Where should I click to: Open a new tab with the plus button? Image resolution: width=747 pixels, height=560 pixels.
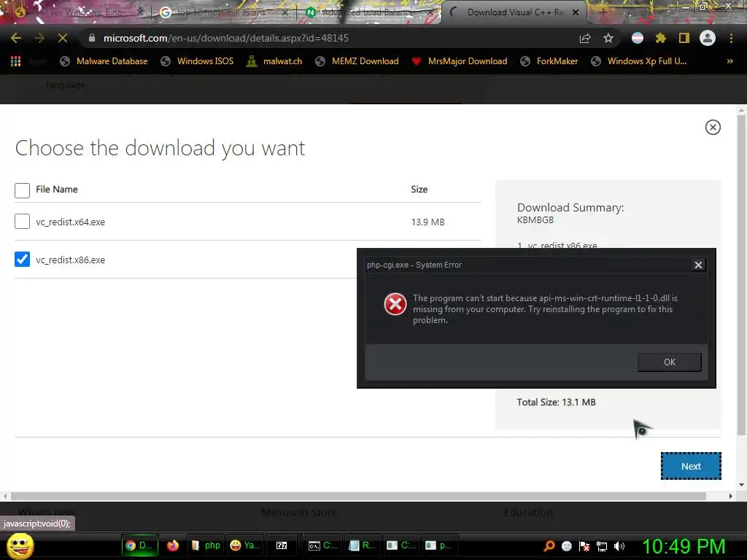click(x=603, y=12)
